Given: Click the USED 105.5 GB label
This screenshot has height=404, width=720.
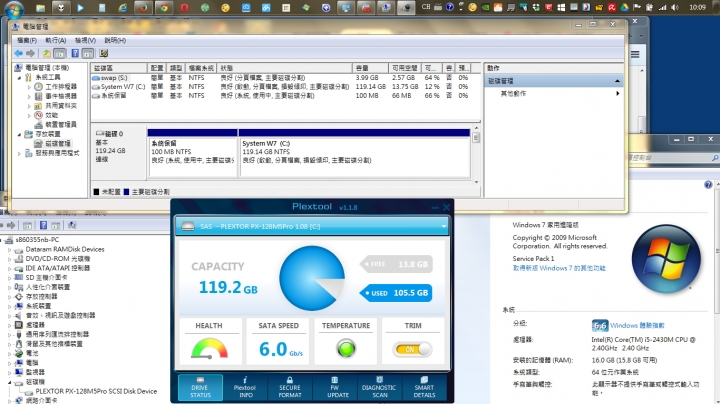Looking at the screenshot, I should point(396,292).
